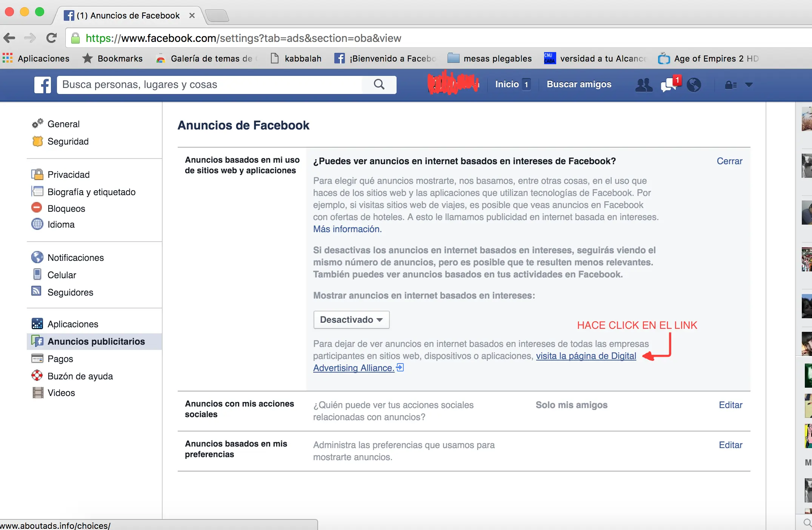Open a new browser tab
Screen dimensions: 812x530
(217, 16)
